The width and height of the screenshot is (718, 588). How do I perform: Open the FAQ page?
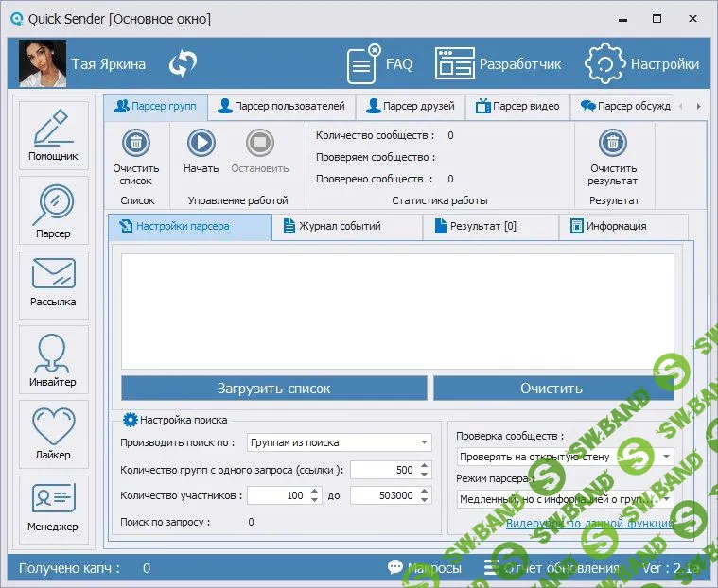379,64
